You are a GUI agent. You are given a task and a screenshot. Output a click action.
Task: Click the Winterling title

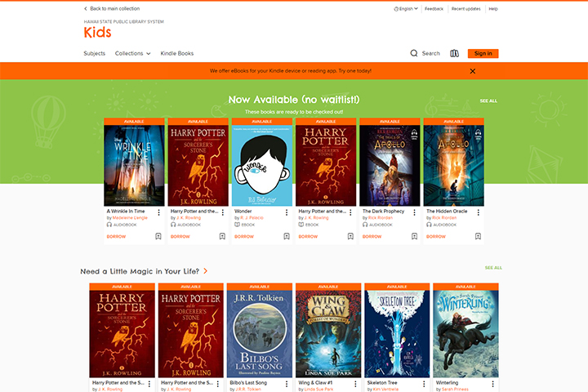[447, 383]
